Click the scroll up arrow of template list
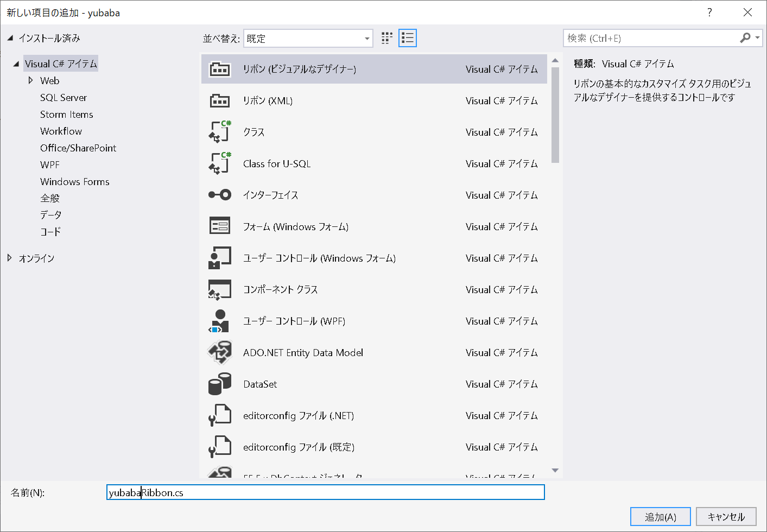 (555, 60)
